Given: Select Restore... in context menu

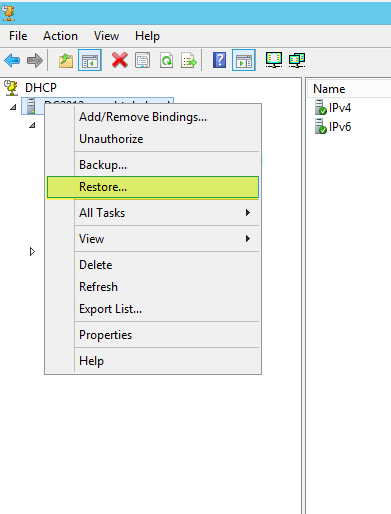Looking at the screenshot, I should coord(153,187).
